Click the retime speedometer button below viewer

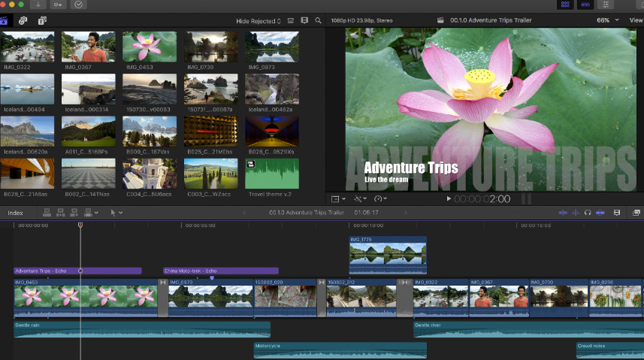click(379, 198)
